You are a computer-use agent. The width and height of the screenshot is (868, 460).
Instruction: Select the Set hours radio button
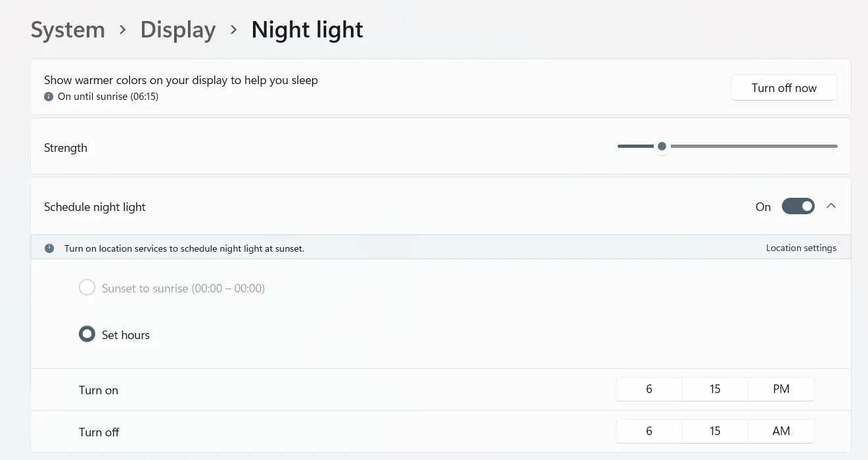[87, 334]
